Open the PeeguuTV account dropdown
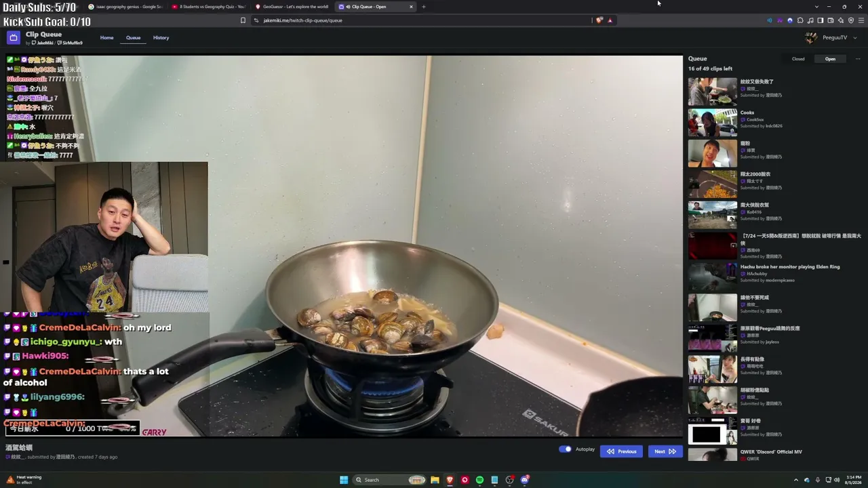This screenshot has width=868, height=488. click(831, 38)
